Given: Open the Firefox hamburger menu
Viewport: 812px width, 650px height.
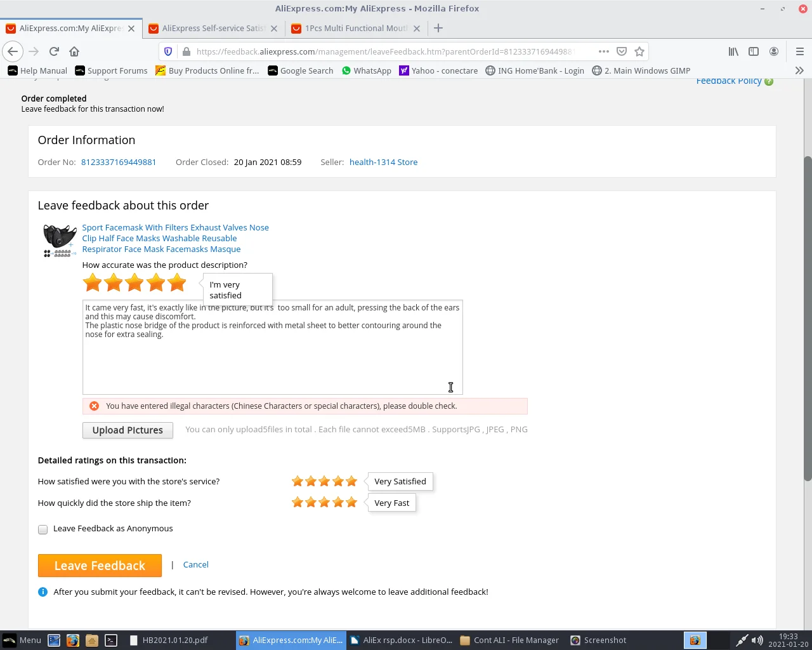Looking at the screenshot, I should (800, 51).
